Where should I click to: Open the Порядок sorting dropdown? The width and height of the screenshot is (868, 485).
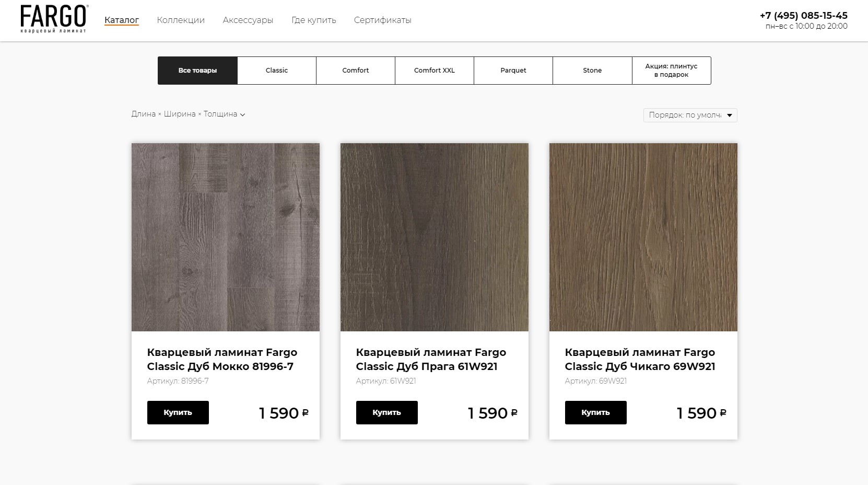tap(690, 115)
